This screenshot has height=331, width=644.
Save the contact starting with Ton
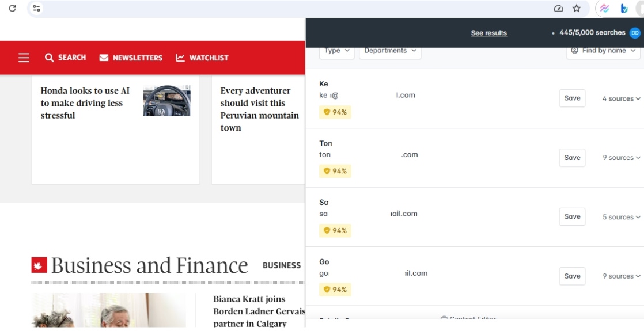(572, 158)
